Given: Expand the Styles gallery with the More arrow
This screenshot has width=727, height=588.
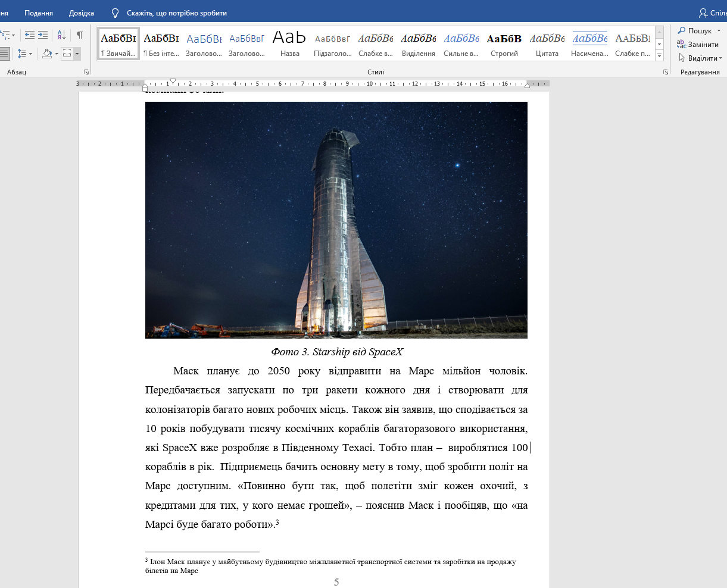Looking at the screenshot, I should point(659,55).
